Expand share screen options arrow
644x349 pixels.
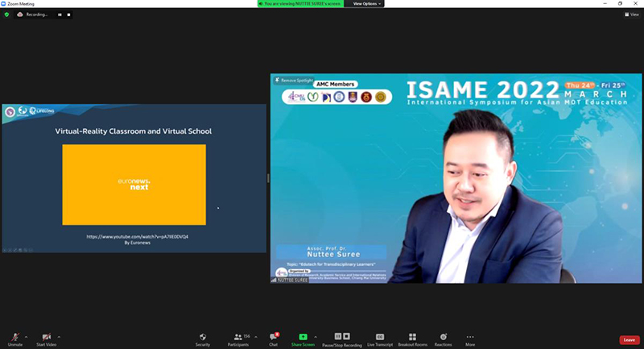316,337
